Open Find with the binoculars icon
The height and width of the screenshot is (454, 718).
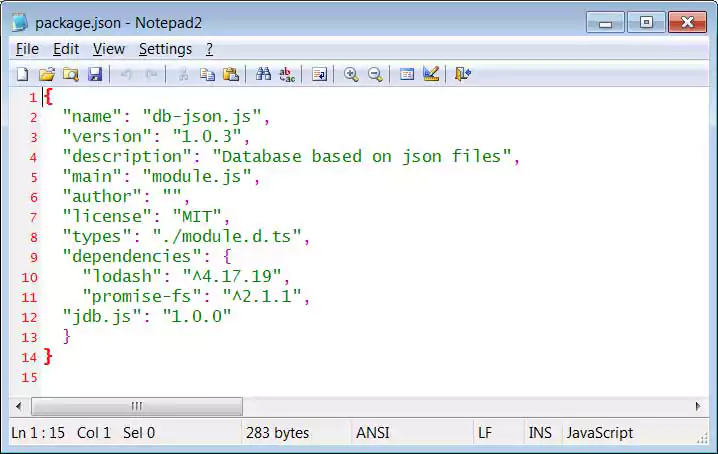(x=263, y=74)
